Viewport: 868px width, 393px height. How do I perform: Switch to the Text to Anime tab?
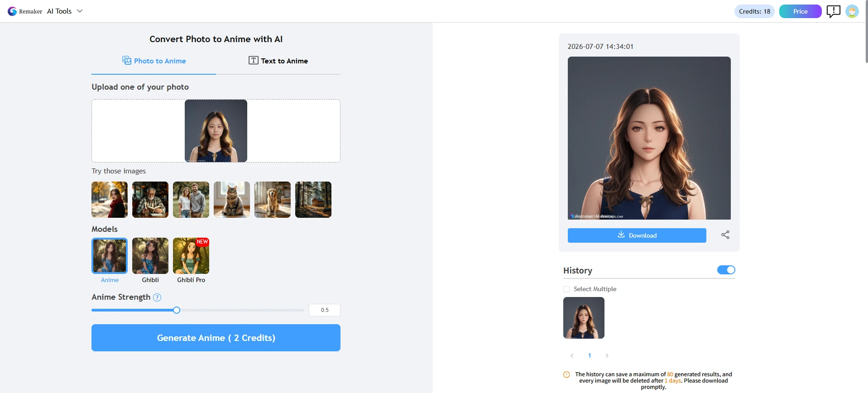[x=278, y=61]
